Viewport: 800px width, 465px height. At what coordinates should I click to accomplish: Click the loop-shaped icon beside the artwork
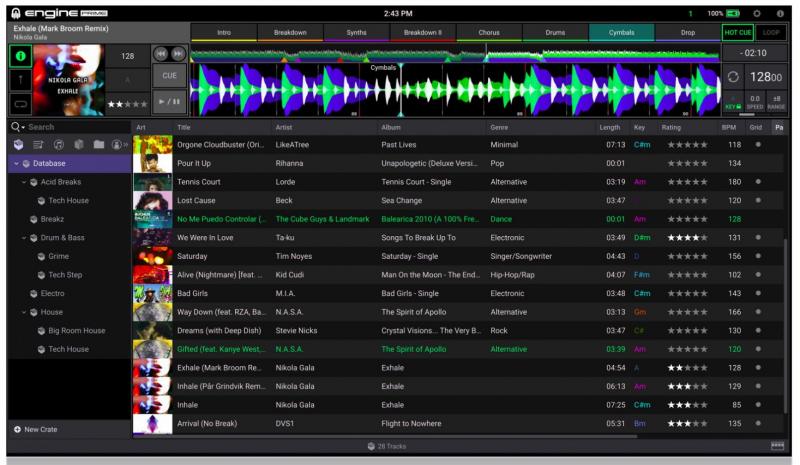pos(20,104)
